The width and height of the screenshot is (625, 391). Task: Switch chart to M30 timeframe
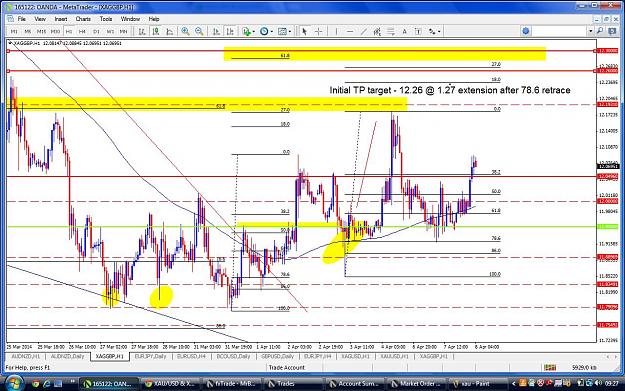pyautogui.click(x=55, y=31)
